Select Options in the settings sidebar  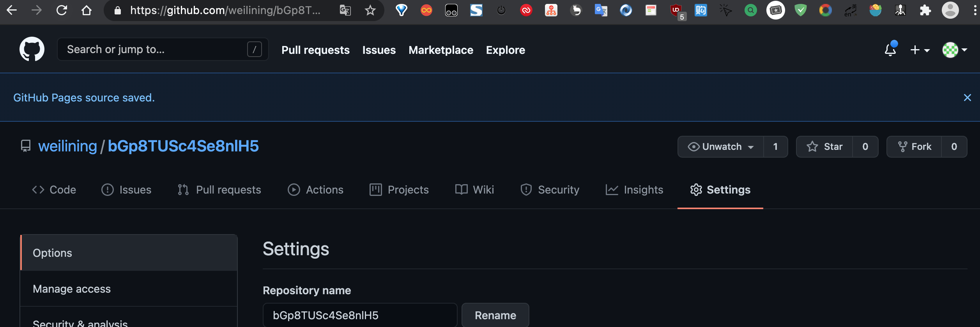pyautogui.click(x=129, y=253)
